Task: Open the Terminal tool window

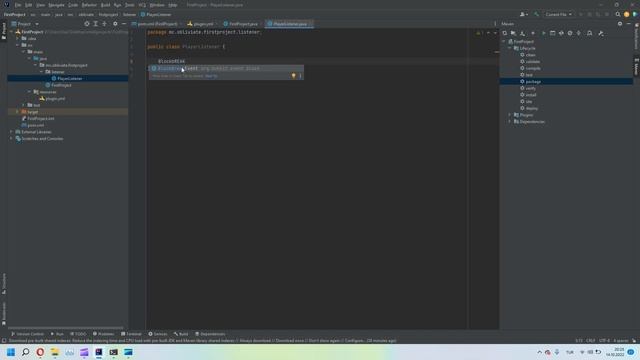Action: coord(131,334)
